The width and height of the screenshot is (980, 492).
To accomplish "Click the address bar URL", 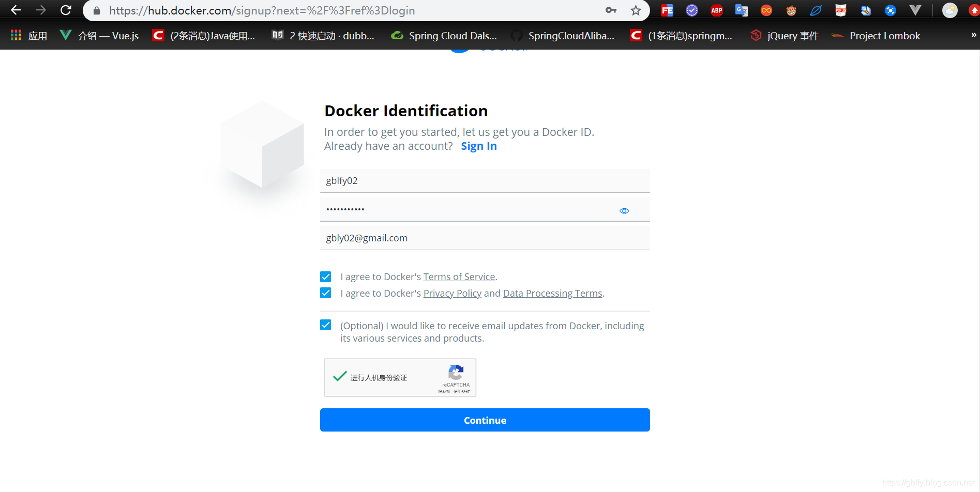I will (262, 10).
